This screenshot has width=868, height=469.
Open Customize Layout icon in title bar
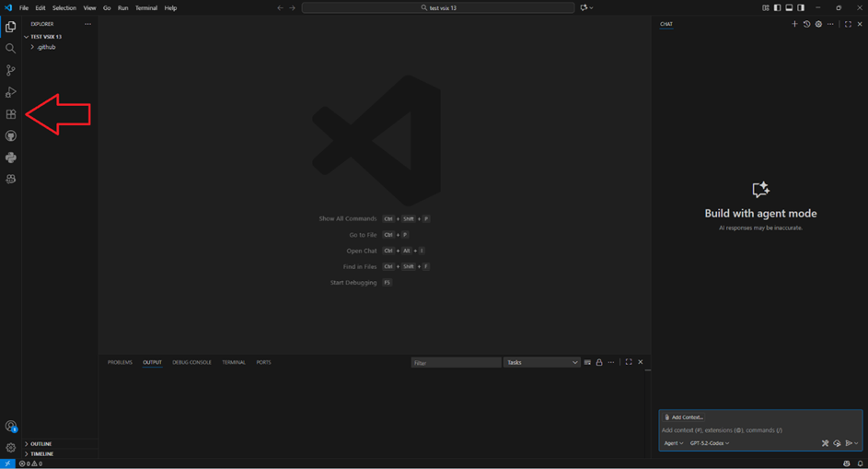coord(766,7)
